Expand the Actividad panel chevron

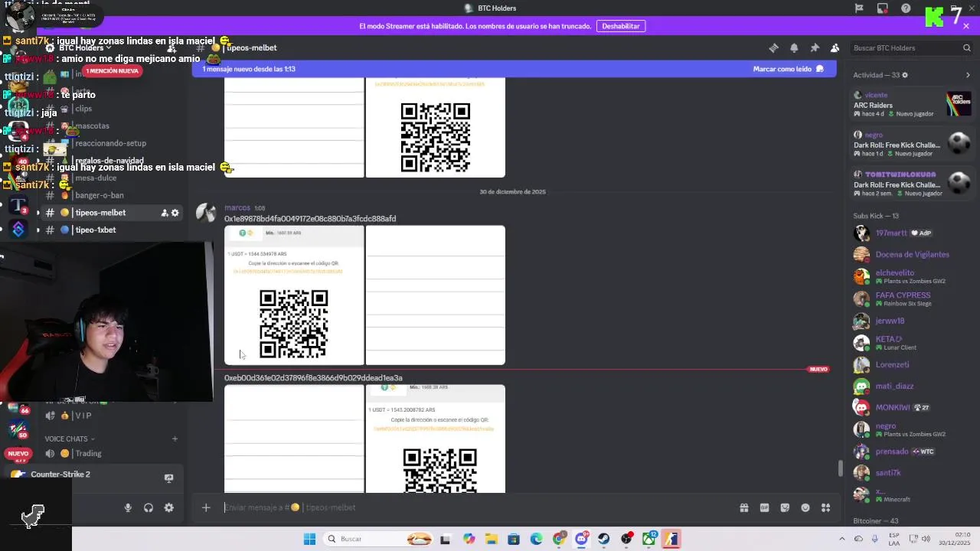(968, 75)
